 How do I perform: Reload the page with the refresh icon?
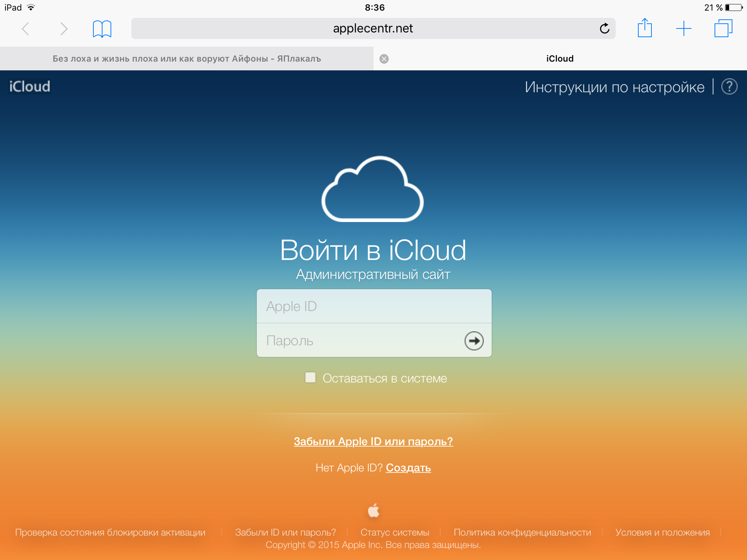(604, 28)
